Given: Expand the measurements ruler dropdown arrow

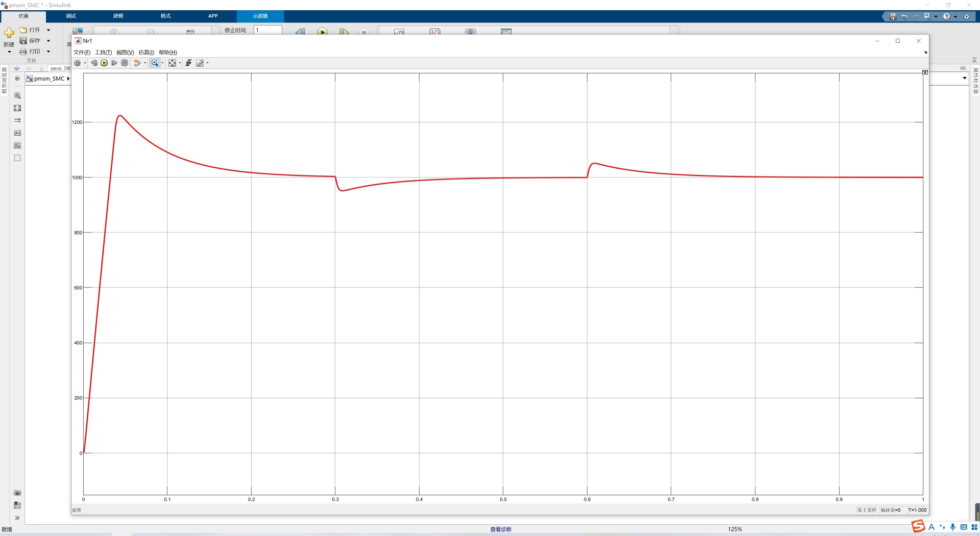Looking at the screenshot, I should (207, 63).
